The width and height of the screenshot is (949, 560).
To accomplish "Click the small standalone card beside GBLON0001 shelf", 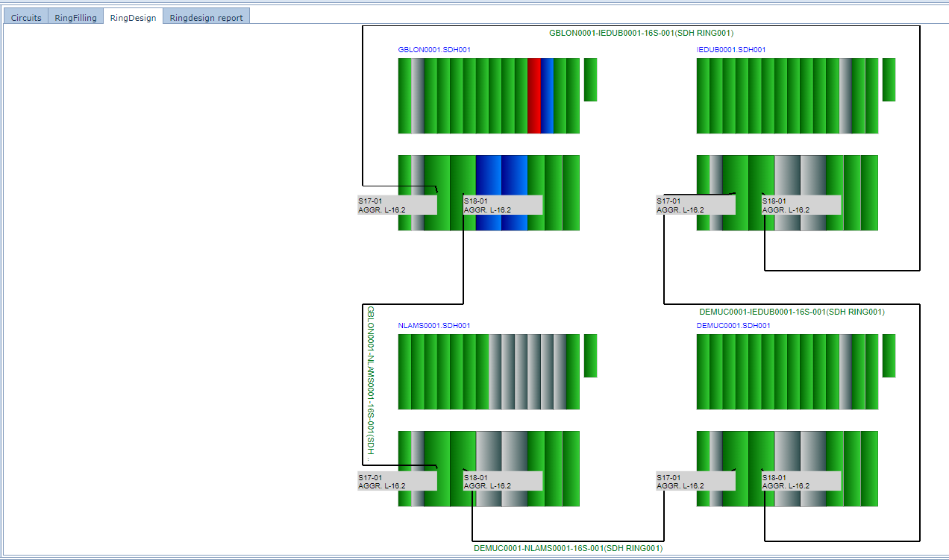I will pos(590,79).
